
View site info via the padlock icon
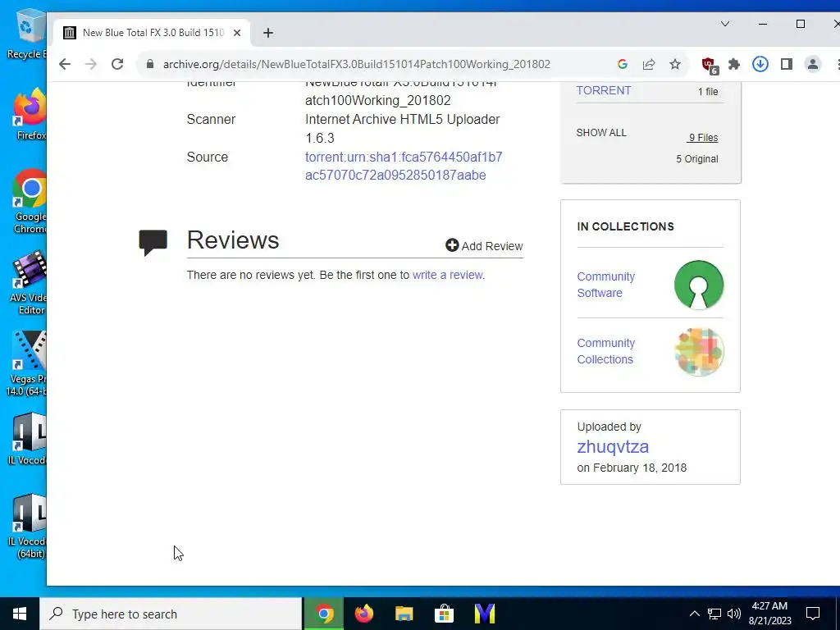click(151, 64)
